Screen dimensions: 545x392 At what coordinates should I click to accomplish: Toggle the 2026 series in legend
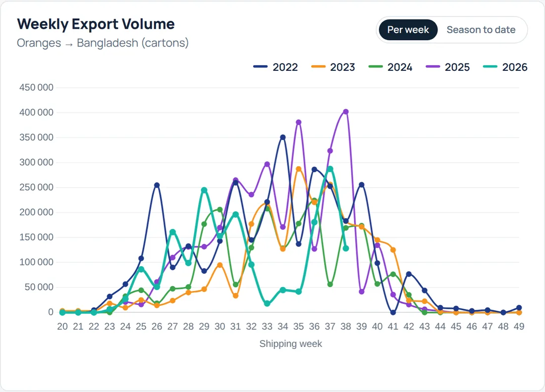click(x=505, y=67)
